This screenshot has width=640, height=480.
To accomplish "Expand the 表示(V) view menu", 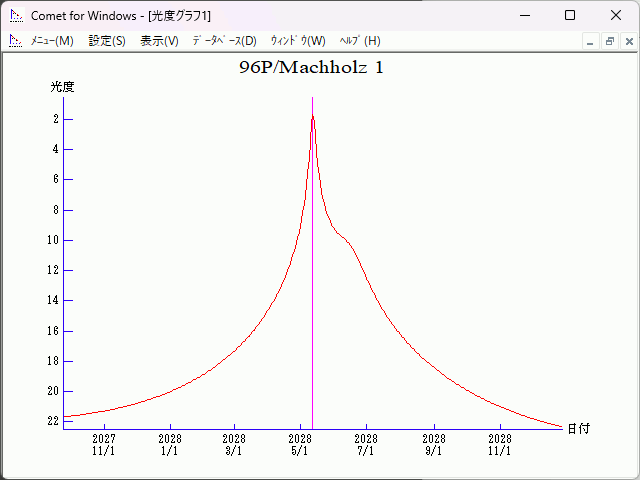I will [159, 41].
